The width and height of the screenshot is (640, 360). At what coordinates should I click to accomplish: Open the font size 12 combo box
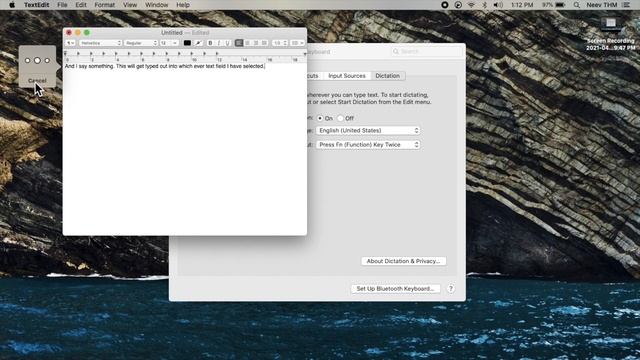(x=169, y=43)
